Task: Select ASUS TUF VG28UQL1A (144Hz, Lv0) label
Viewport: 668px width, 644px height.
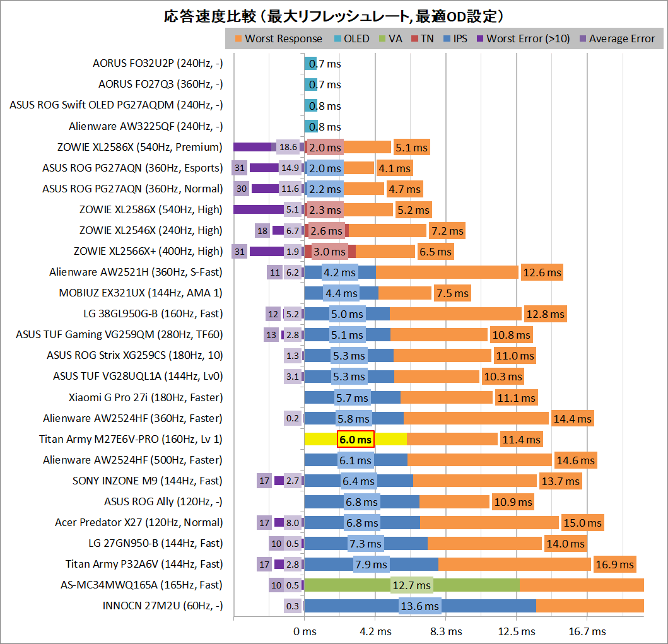Action: click(138, 377)
